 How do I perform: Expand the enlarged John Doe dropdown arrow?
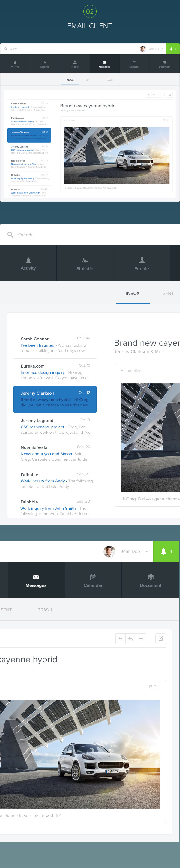pyautogui.click(x=147, y=552)
